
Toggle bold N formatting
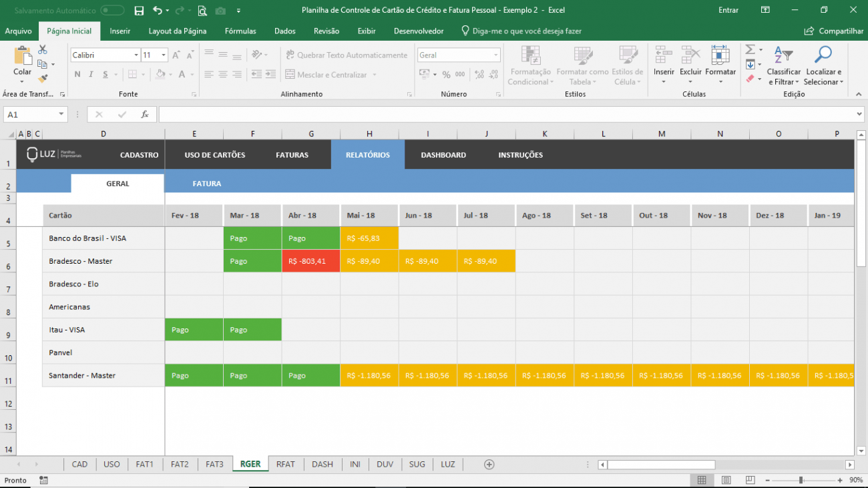[x=77, y=75]
